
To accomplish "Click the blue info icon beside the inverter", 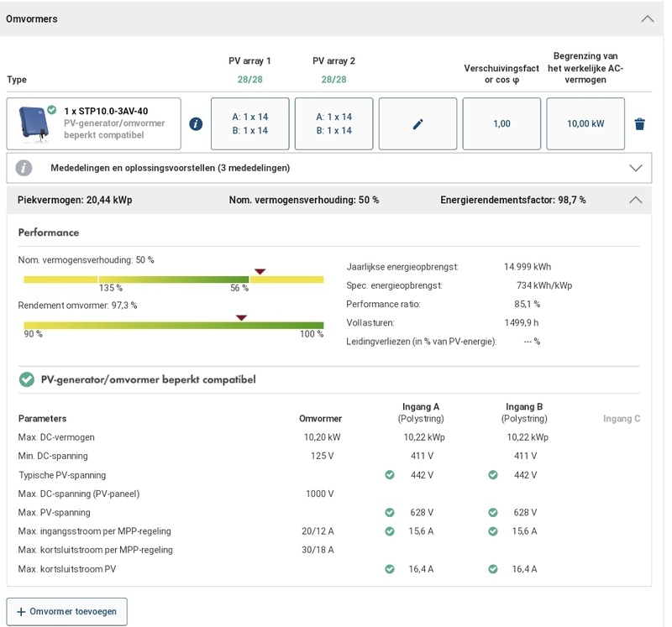I will coord(196,124).
